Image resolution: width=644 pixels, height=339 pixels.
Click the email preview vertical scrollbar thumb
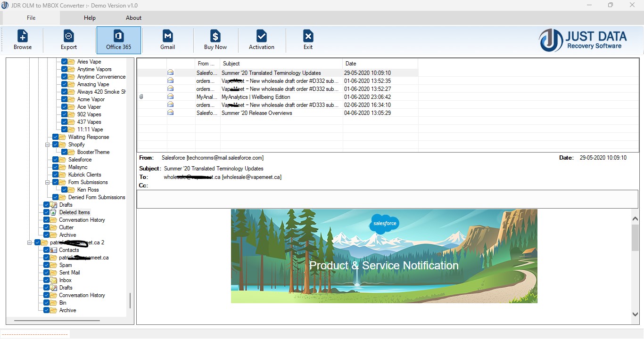click(635, 238)
